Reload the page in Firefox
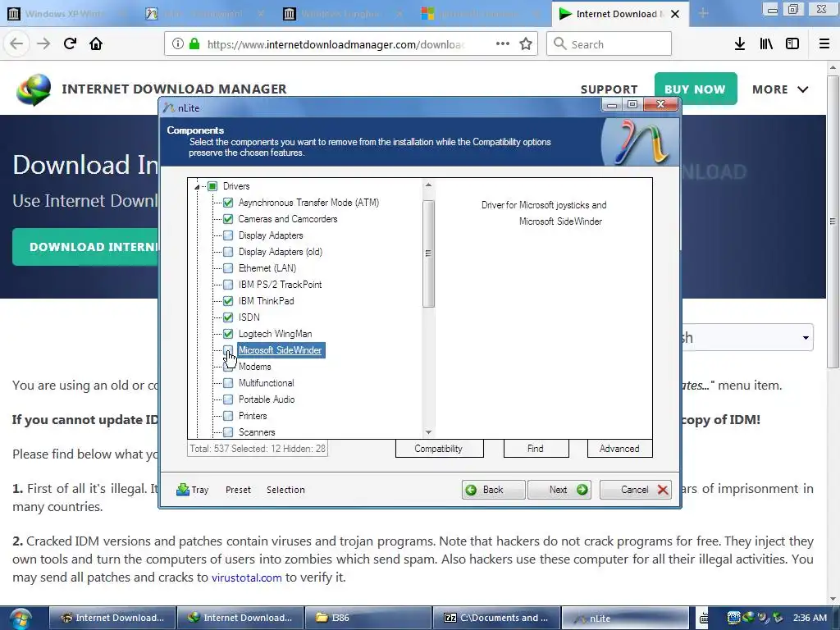Screen dimensions: 840x630 click(x=70, y=44)
